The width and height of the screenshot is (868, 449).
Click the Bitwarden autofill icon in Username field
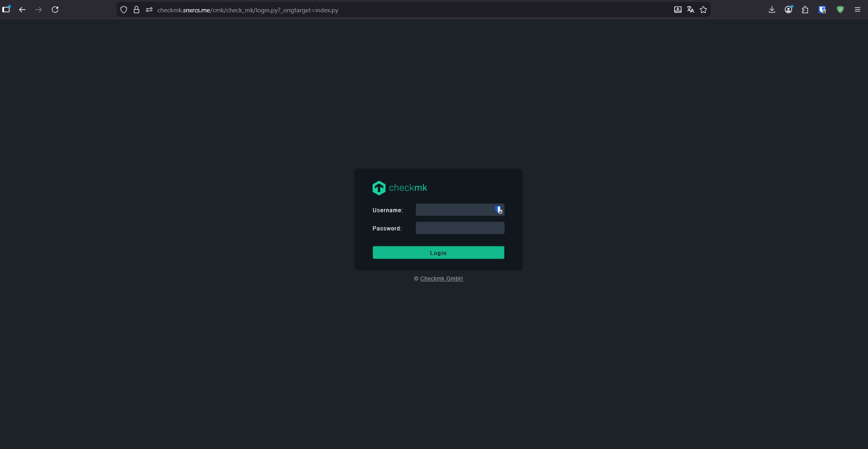499,209
